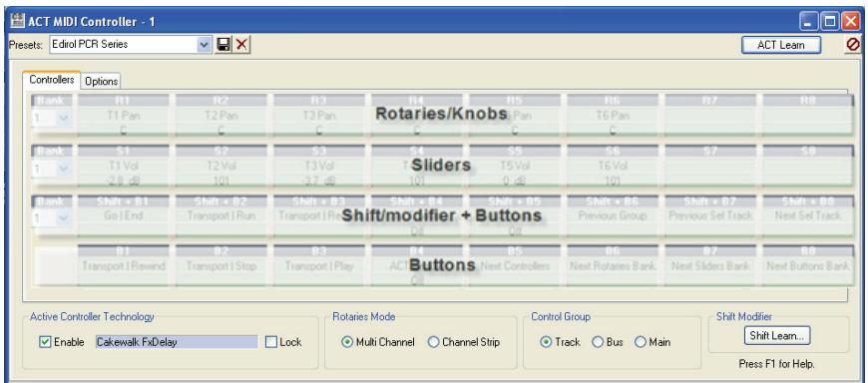Switch to the Controllers tab
Image resolution: width=868 pixels, height=383 pixels.
52,80
